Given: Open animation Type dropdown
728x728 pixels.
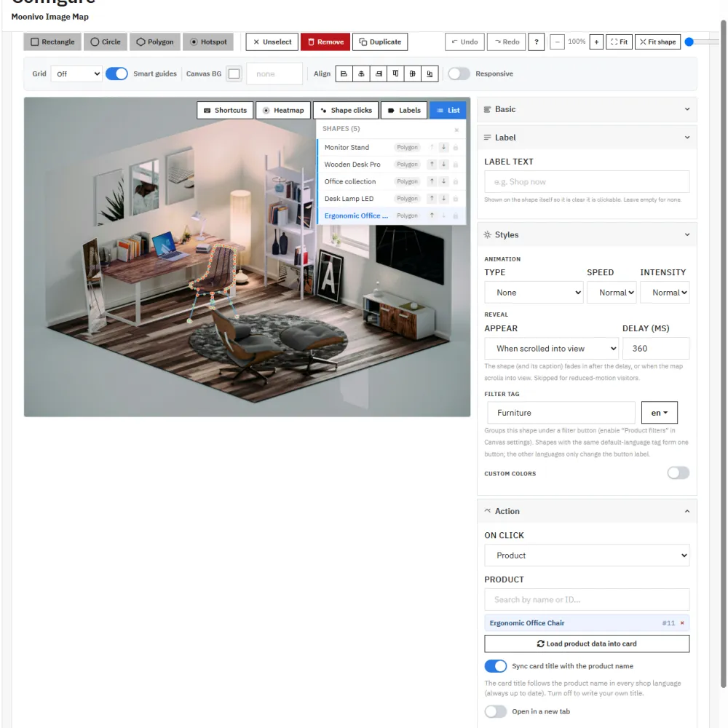Looking at the screenshot, I should tap(534, 293).
